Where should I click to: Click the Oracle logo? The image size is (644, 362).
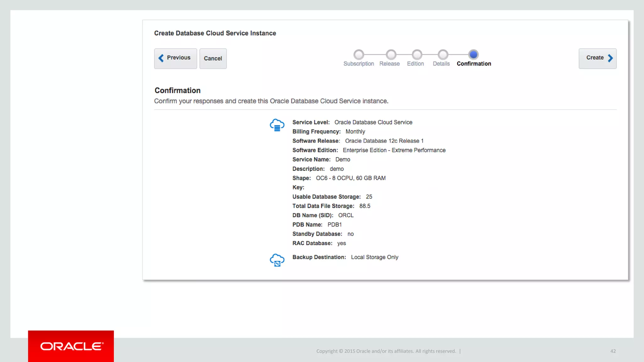click(x=71, y=346)
